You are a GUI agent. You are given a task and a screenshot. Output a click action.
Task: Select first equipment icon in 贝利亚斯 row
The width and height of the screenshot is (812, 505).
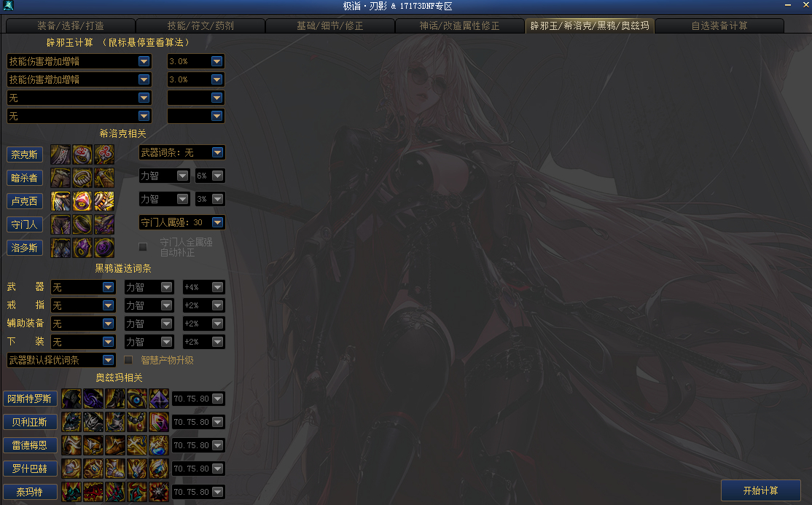pyautogui.click(x=71, y=422)
